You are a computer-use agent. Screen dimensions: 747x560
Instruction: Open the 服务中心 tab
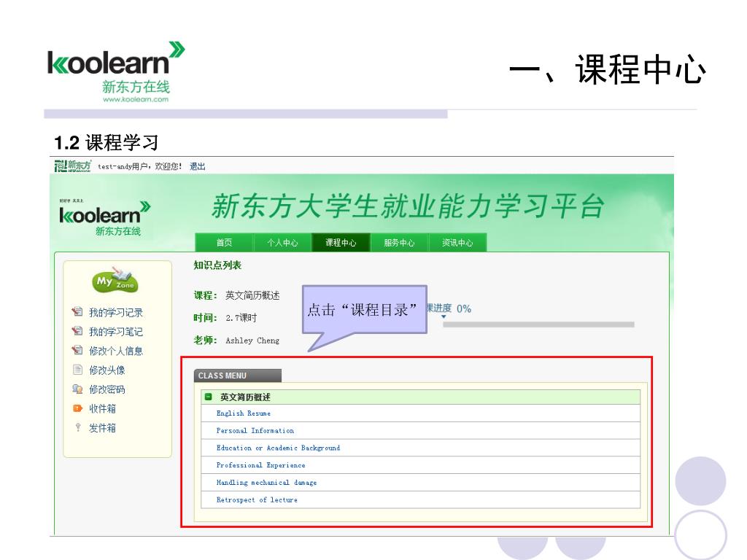(399, 242)
